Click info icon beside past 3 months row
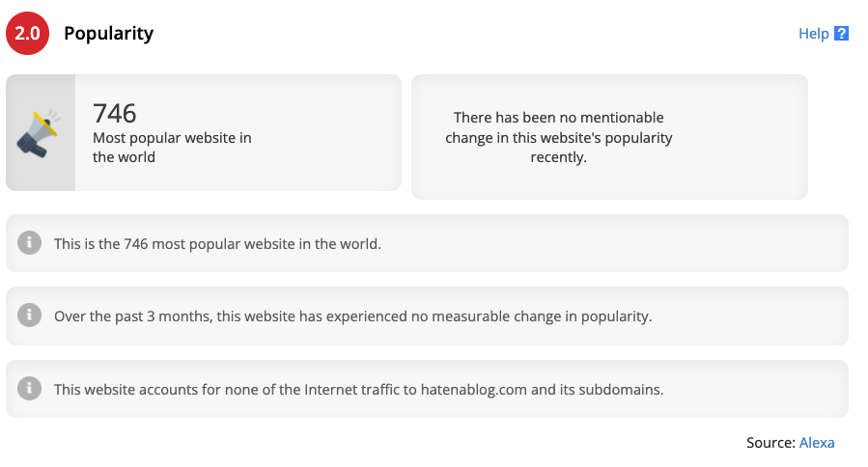Screen dimensions: 868x467 (29, 316)
